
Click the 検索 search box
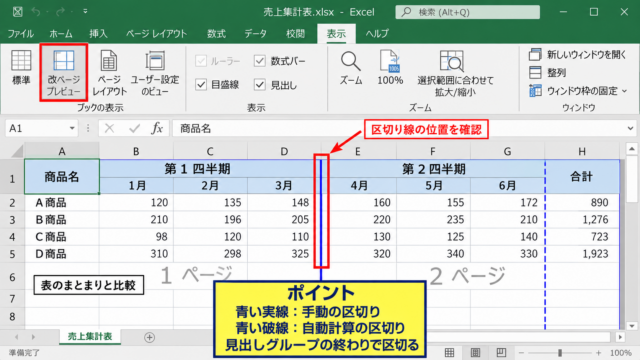tap(467, 12)
